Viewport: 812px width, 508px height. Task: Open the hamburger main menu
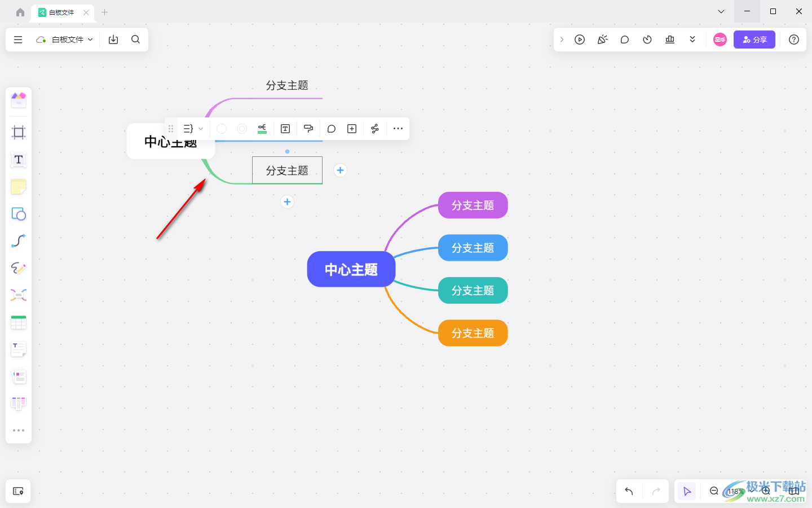pyautogui.click(x=18, y=40)
